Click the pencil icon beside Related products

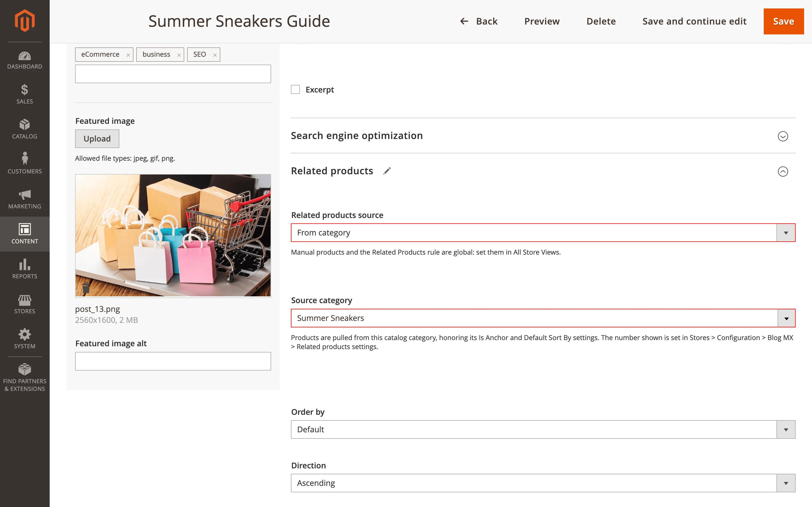coord(387,171)
